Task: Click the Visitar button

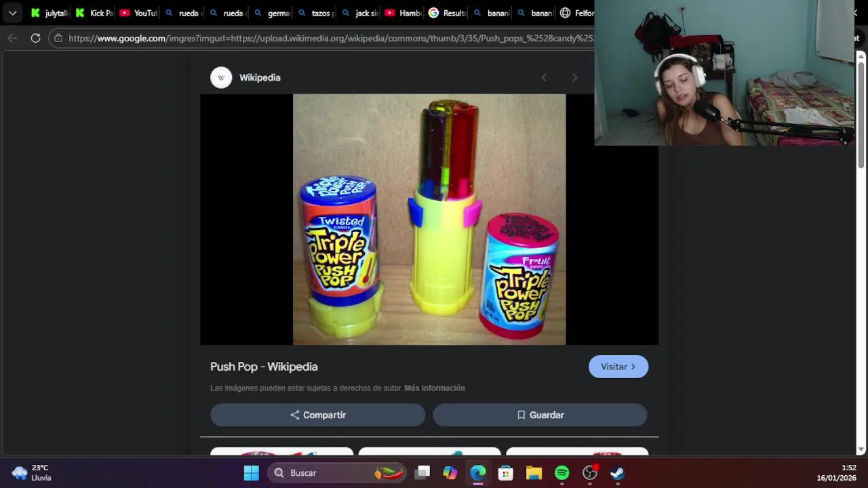Action: (x=618, y=367)
